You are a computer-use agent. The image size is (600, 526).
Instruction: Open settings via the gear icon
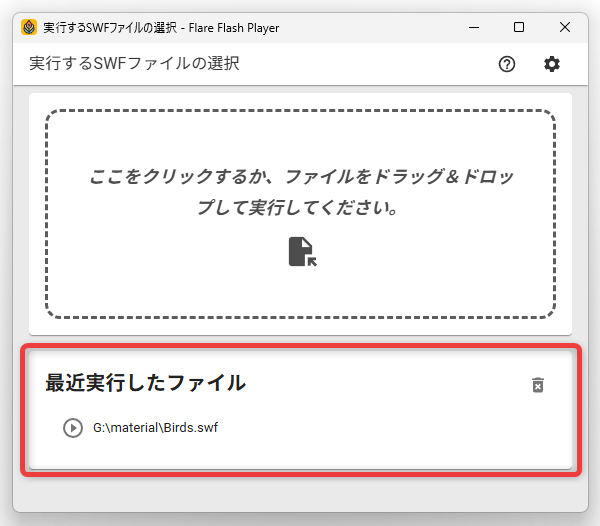tap(552, 64)
